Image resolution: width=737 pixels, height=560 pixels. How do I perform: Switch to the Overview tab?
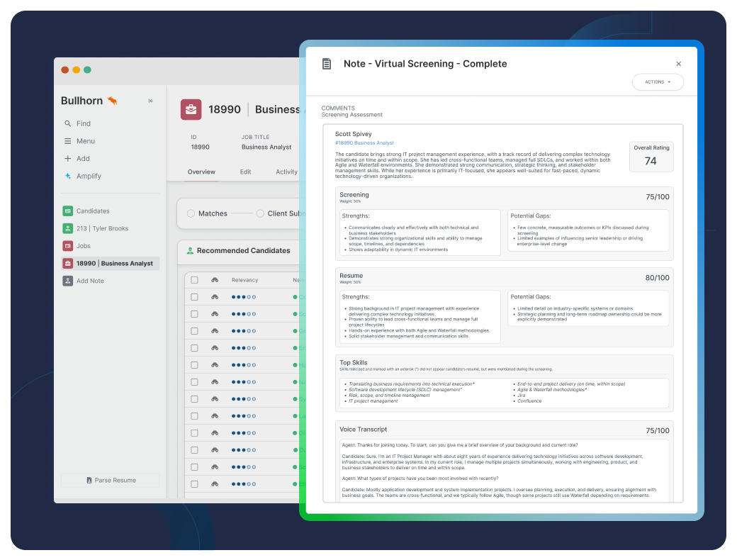[x=201, y=172]
